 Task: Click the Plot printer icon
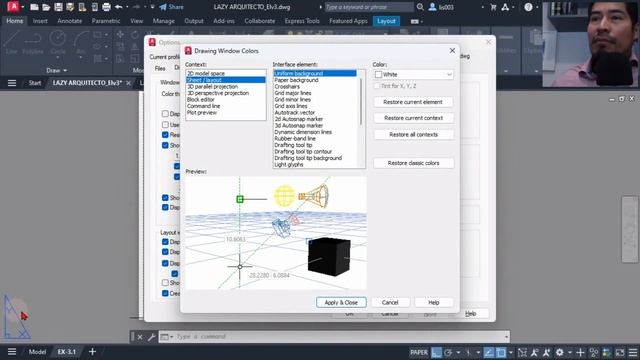106,7
